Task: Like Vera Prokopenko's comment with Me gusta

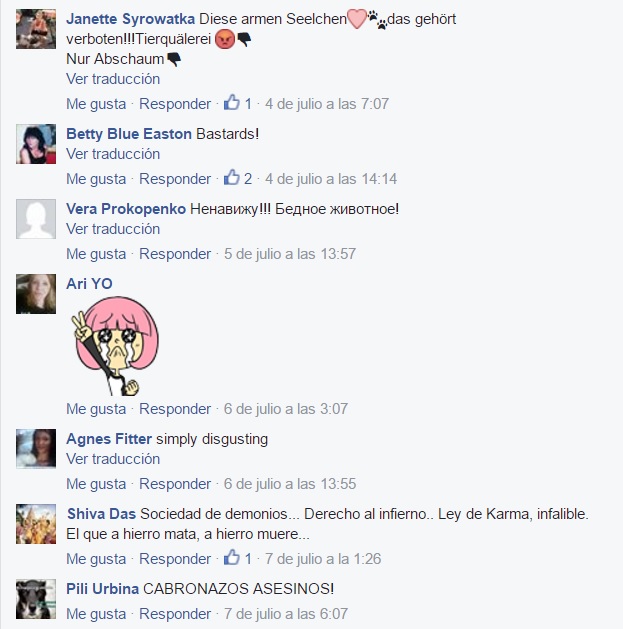Action: [x=96, y=254]
